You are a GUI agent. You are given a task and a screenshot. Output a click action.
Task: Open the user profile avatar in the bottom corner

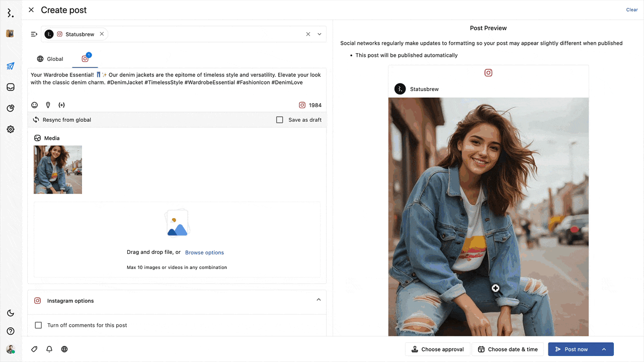point(10,349)
